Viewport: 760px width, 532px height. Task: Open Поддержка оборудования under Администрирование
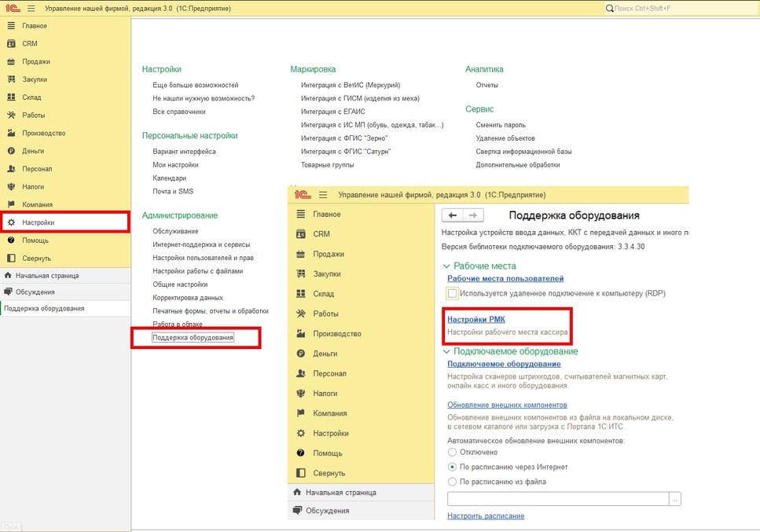[193, 337]
